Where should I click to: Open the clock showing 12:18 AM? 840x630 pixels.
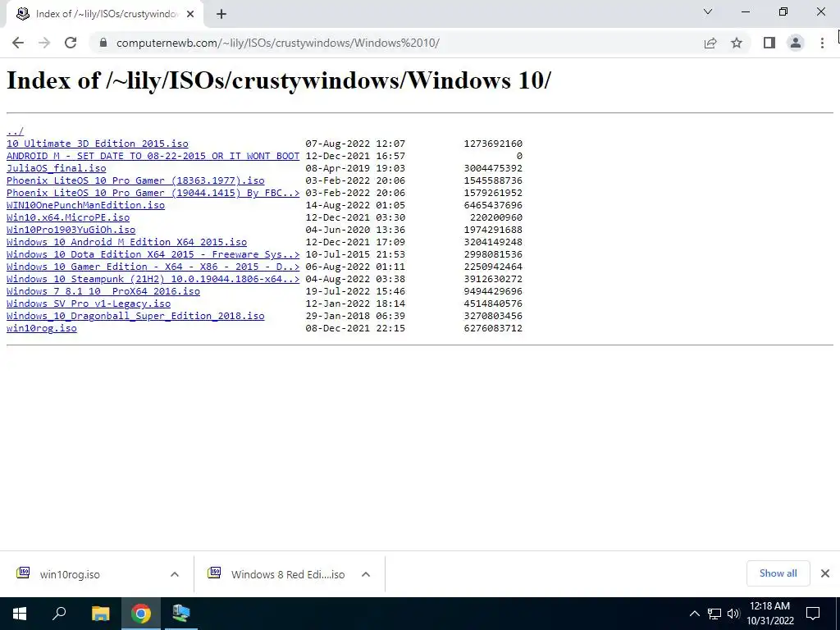coord(770,614)
